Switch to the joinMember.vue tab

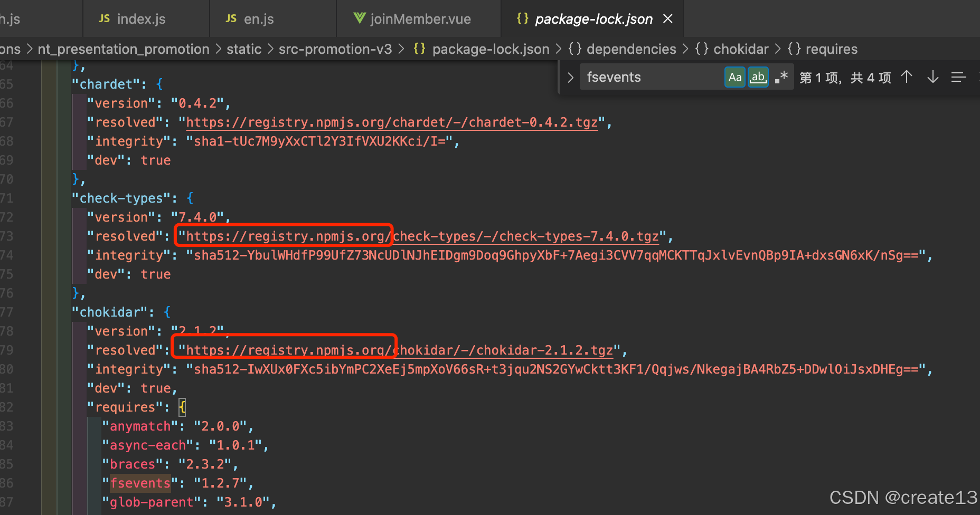[x=421, y=18]
